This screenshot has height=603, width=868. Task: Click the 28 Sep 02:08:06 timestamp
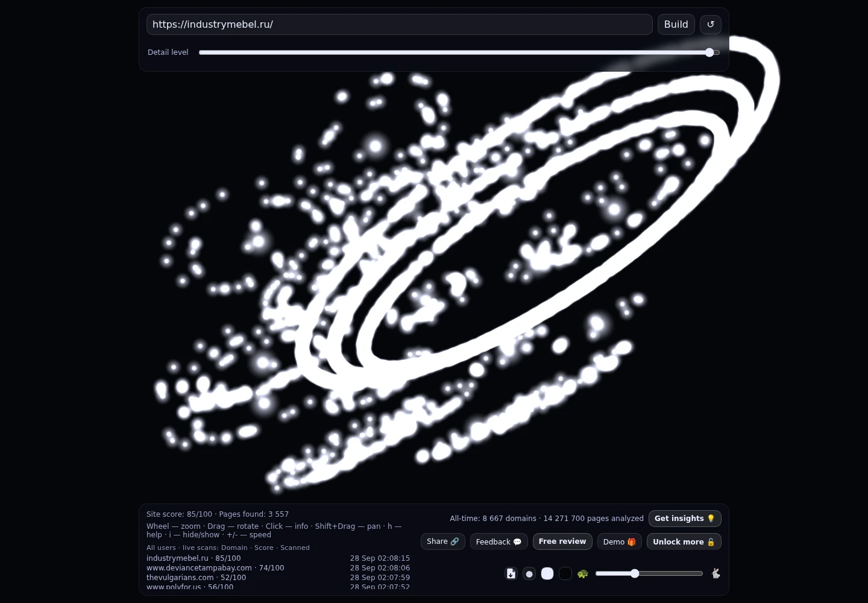(x=380, y=568)
